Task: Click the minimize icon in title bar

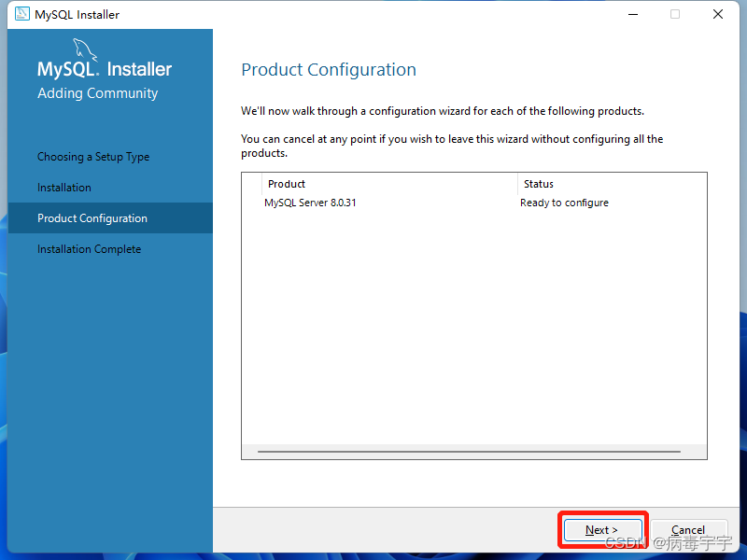Action: pyautogui.click(x=633, y=14)
